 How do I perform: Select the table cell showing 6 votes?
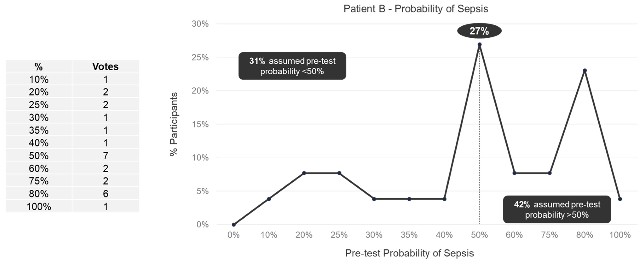point(105,194)
